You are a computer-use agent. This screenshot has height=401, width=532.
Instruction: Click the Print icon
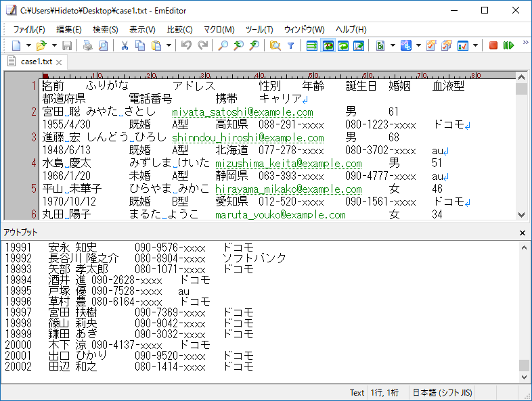click(88, 45)
